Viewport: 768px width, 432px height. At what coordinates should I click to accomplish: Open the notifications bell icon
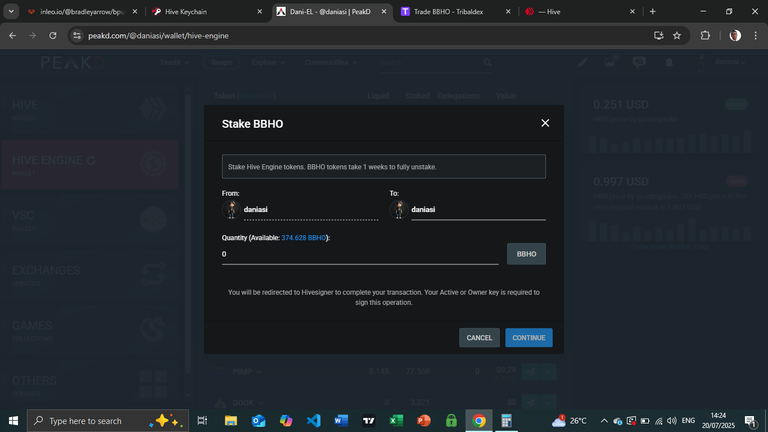pos(669,62)
